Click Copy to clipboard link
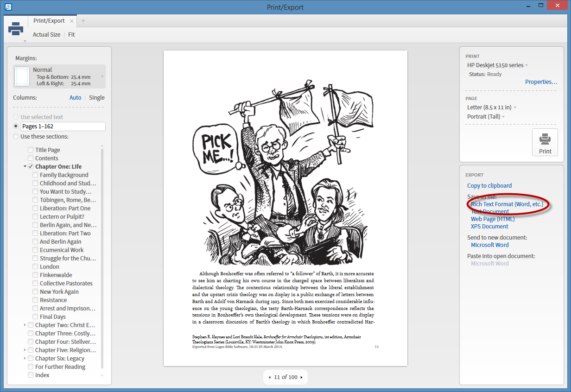Viewport: 571px width, 392px height. point(489,186)
